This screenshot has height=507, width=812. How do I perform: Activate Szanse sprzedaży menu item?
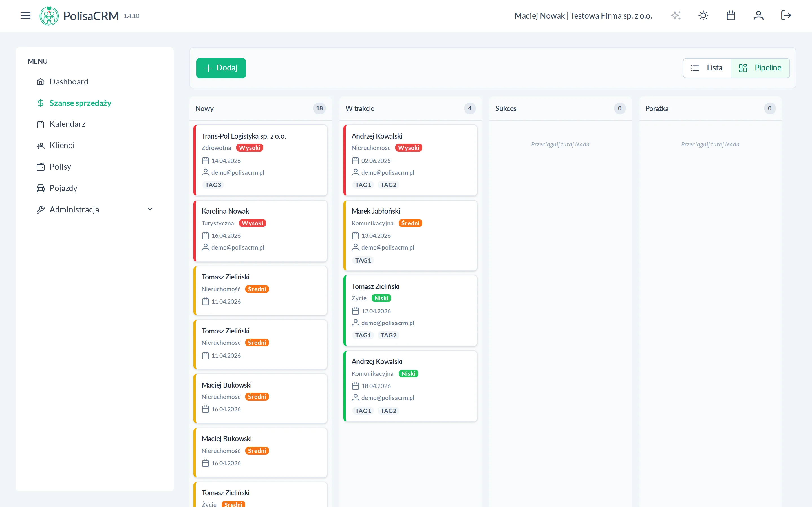click(x=80, y=103)
